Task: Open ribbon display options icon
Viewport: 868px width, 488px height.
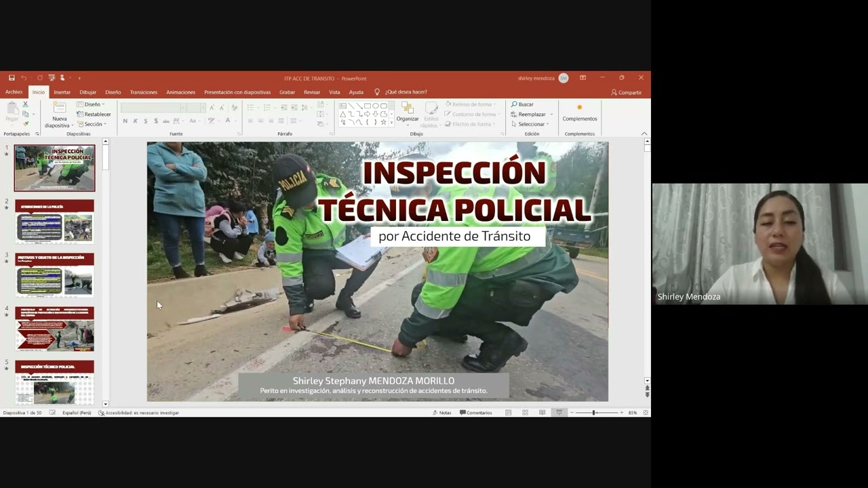Action: pos(583,78)
